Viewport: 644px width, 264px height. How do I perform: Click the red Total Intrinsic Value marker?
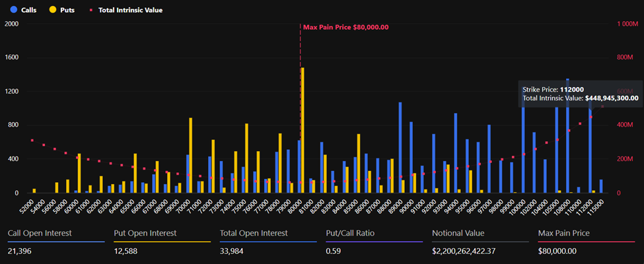pos(90,11)
